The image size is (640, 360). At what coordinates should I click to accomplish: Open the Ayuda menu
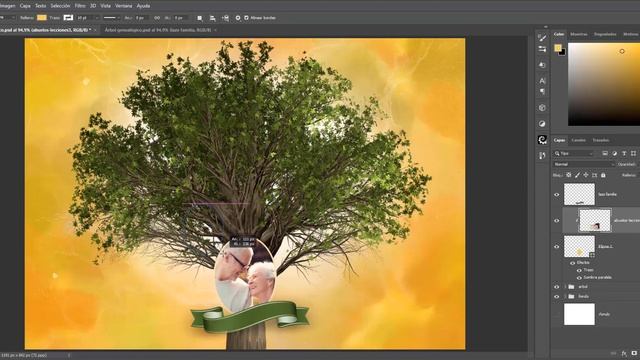click(143, 6)
